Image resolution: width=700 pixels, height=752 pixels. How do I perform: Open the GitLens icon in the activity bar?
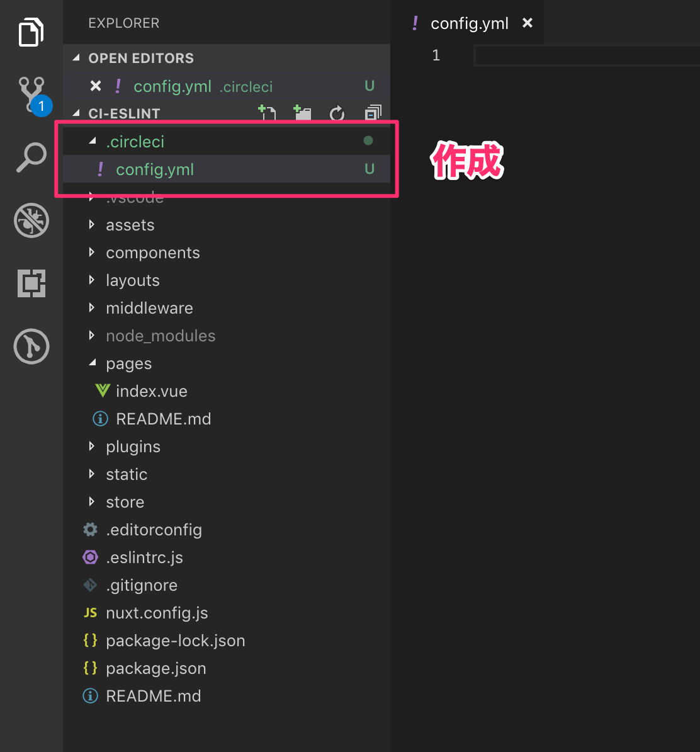[31, 346]
